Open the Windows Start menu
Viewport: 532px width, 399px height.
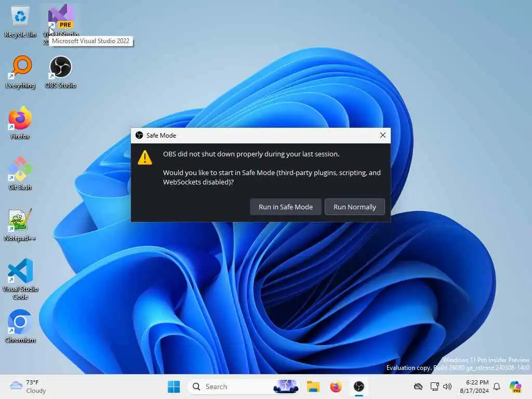tap(174, 387)
